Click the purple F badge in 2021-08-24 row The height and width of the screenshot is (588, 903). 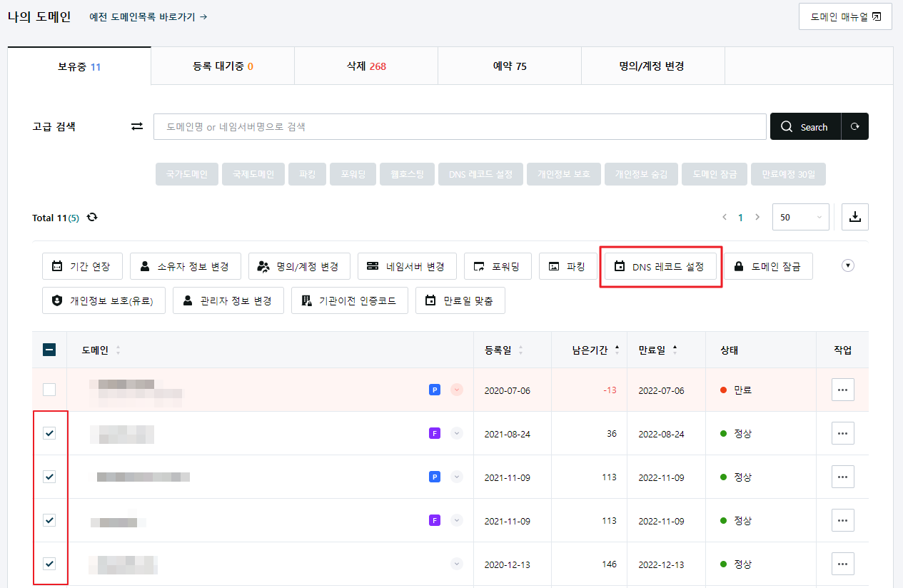[434, 433]
